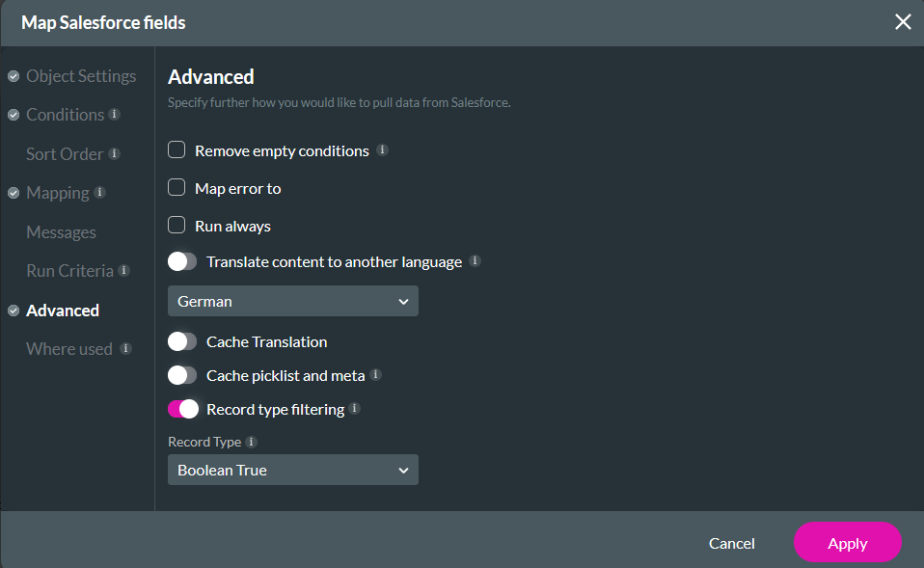The image size is (924, 568).
Task: Select Advanced section in sidebar
Action: click(x=63, y=311)
